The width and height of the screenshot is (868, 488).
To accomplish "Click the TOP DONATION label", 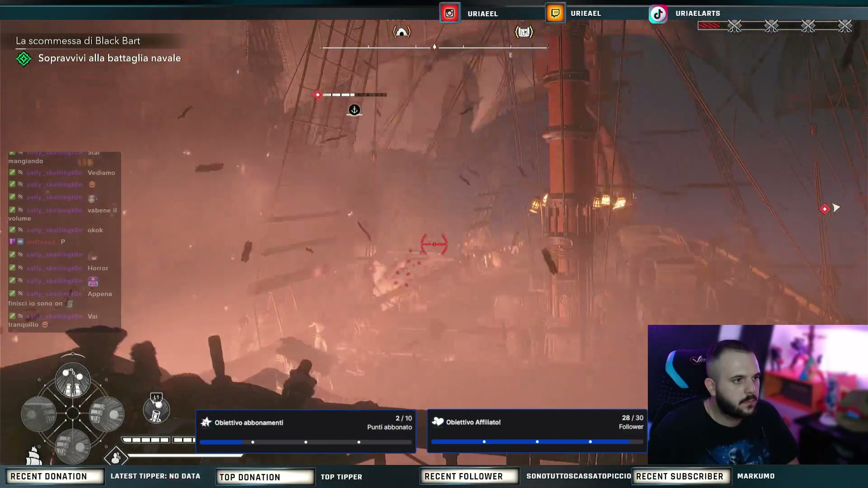I will [x=265, y=477].
